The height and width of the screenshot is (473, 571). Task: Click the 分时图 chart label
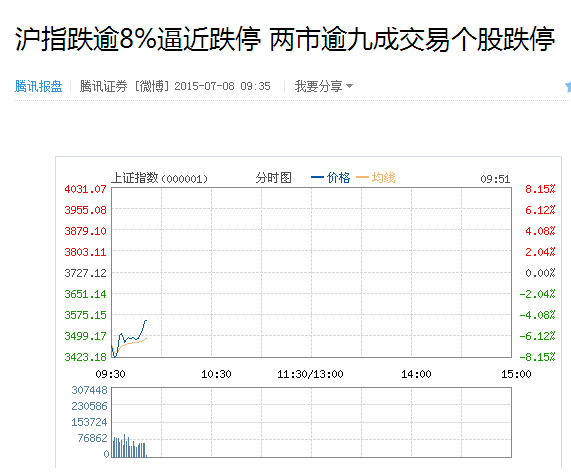(x=273, y=178)
